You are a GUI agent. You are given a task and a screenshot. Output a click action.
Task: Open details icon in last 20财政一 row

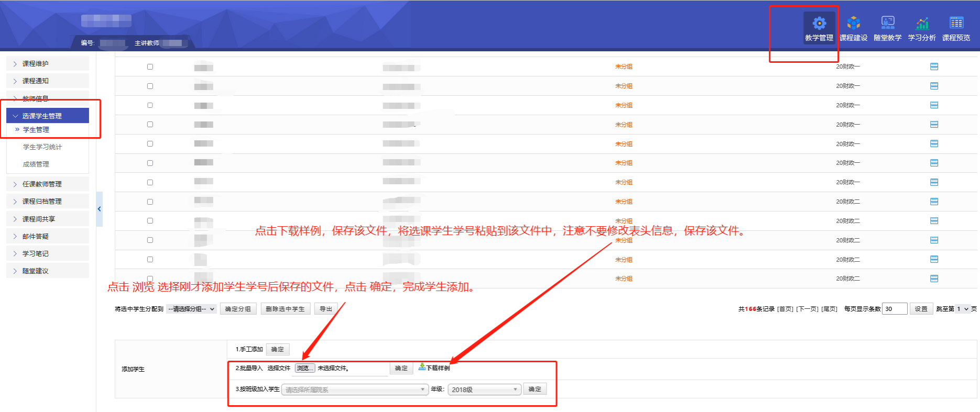[934, 182]
